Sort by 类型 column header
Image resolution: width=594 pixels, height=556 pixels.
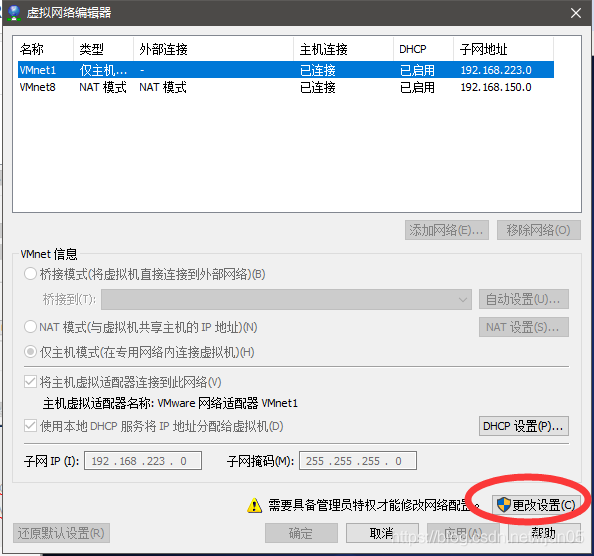click(103, 49)
